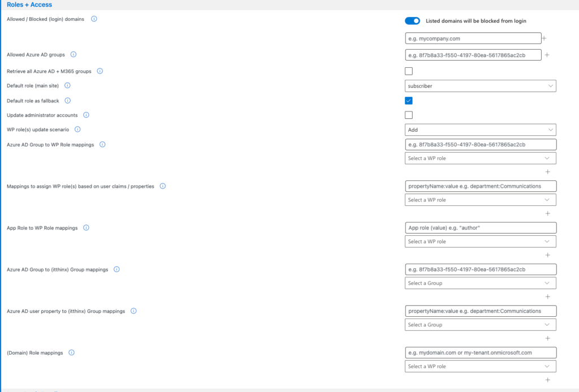Click the 'Update administrator accounts' label
The width and height of the screenshot is (579, 392).
click(x=42, y=115)
